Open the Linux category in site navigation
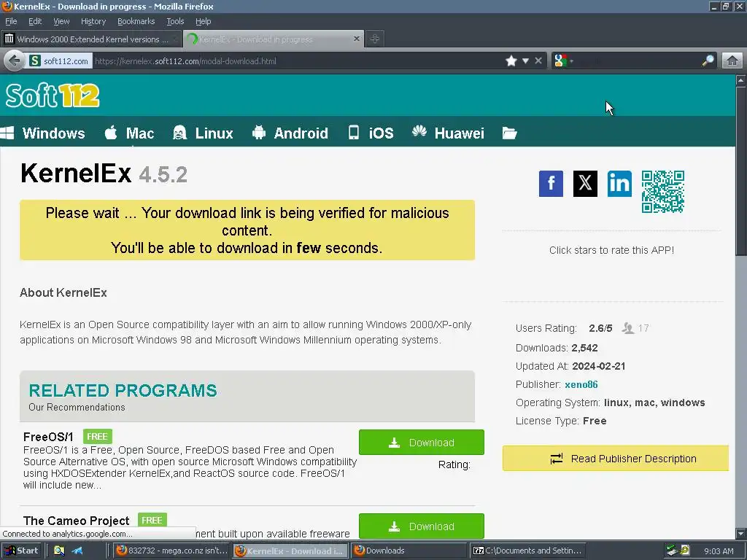Screen dimensions: 747x560 click(203, 133)
